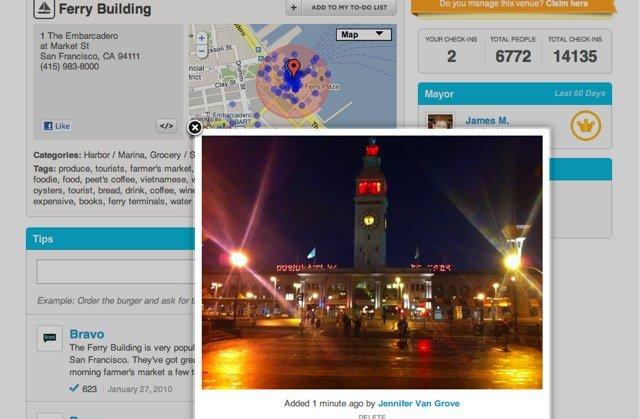Click the sailboat venue icon beside Ferry Building
This screenshot has height=419, width=640.
point(44,9)
